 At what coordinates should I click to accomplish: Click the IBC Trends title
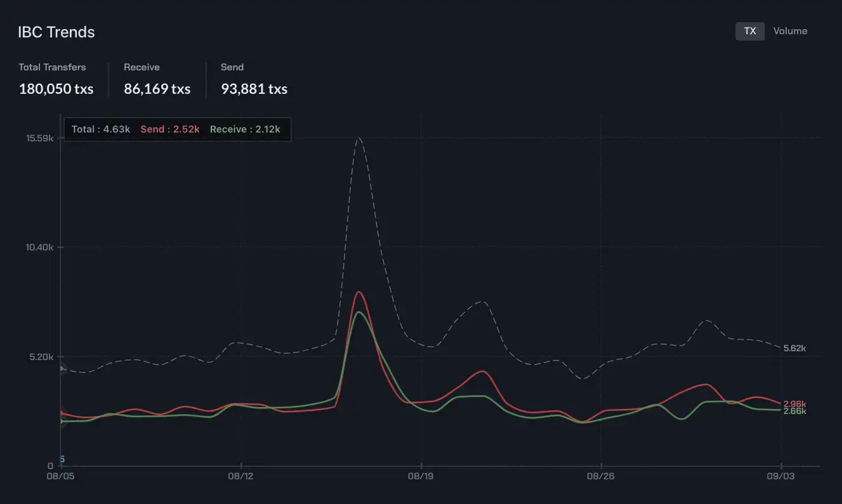pos(55,31)
